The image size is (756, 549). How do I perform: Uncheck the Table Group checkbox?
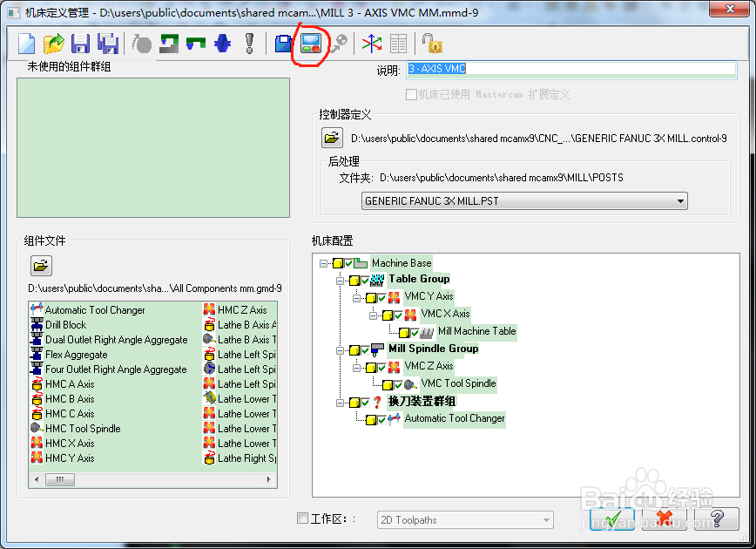365,281
